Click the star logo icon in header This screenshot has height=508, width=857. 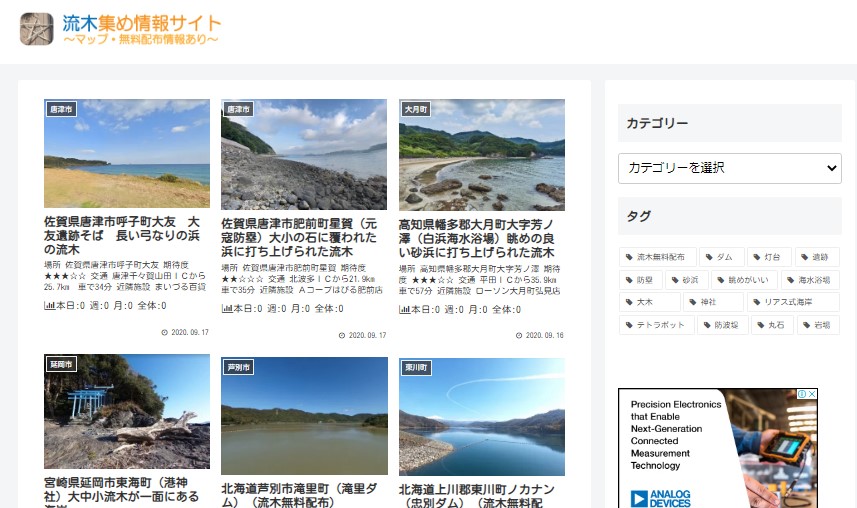point(37,29)
